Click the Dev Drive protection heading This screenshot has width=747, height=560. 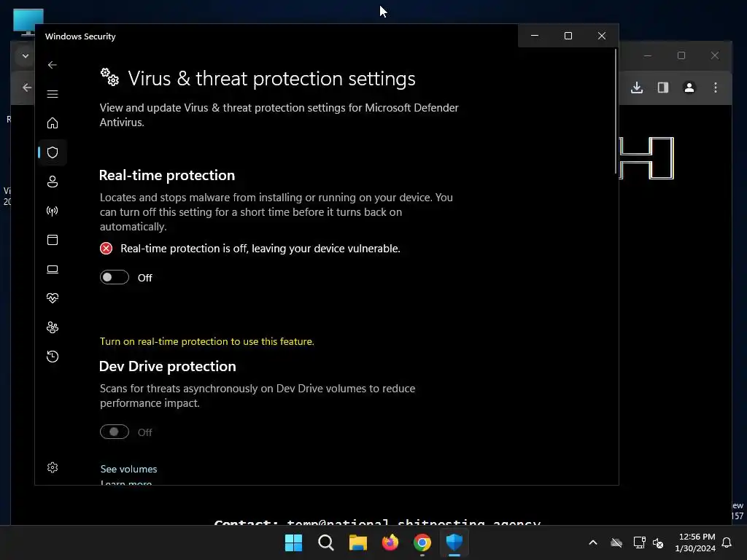point(167,366)
